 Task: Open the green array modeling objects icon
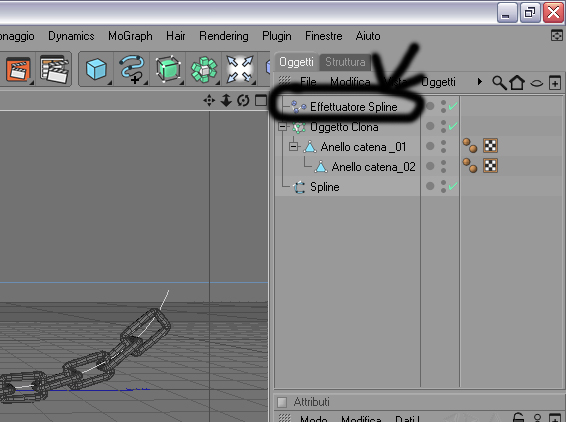point(204,69)
